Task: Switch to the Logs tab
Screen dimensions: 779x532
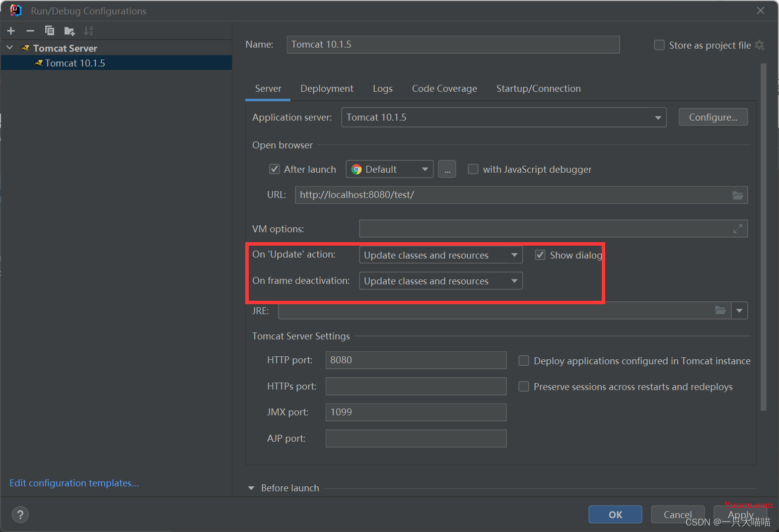Action: (x=383, y=88)
